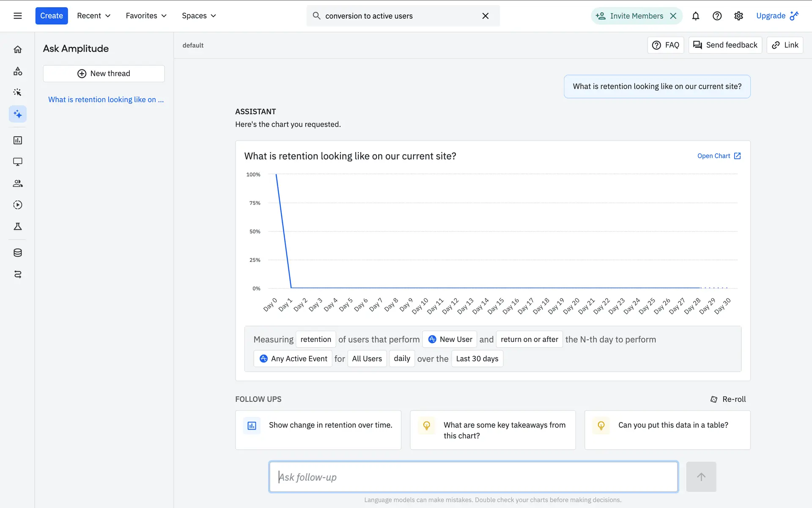Open the settings gear icon
This screenshot has width=812, height=508.
click(x=738, y=16)
